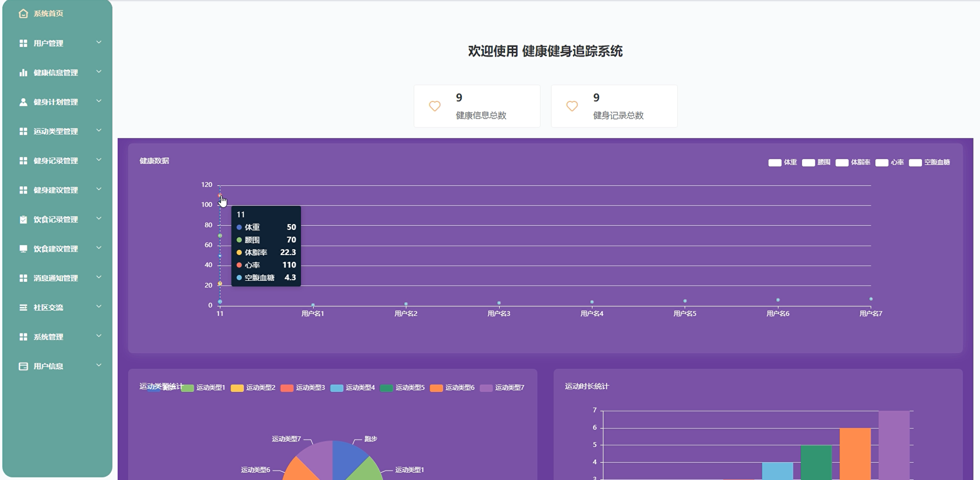Viewport: 980px width, 480px height.
Task: Click the heart icon on 健康信息总数 card
Action: (x=435, y=106)
